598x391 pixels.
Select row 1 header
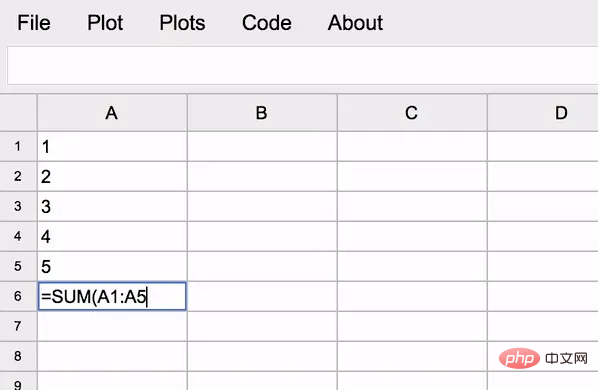[x=18, y=146]
